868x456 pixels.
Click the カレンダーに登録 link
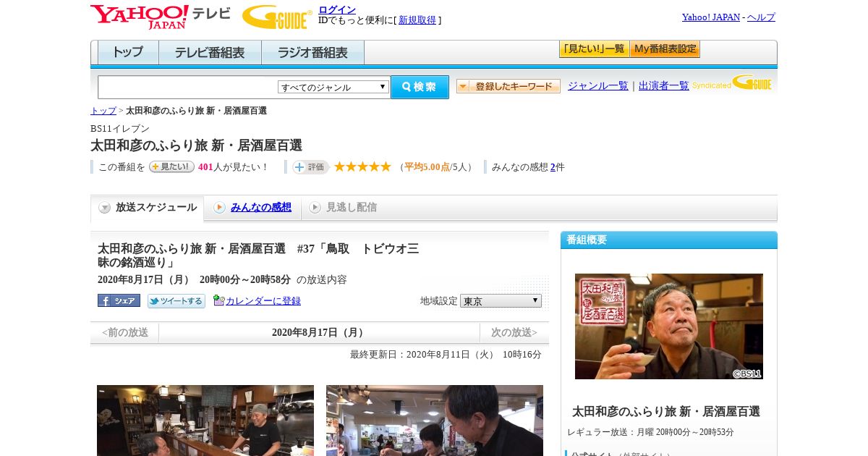pos(263,301)
